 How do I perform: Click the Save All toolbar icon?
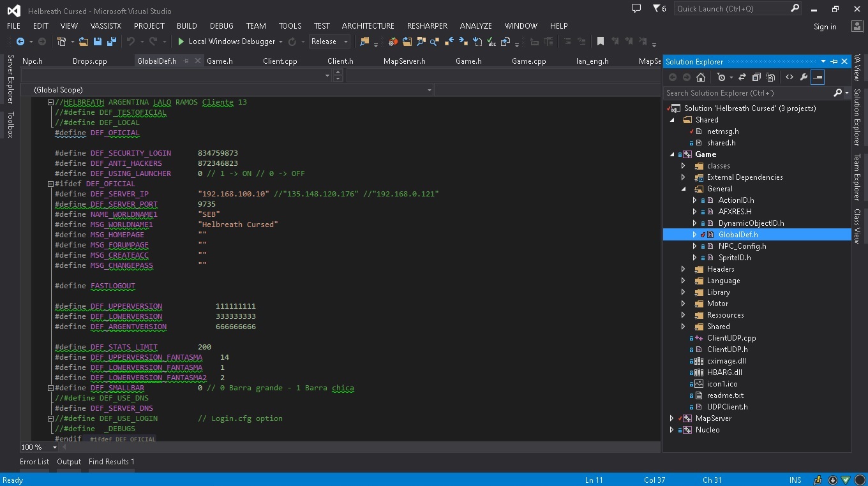112,41
